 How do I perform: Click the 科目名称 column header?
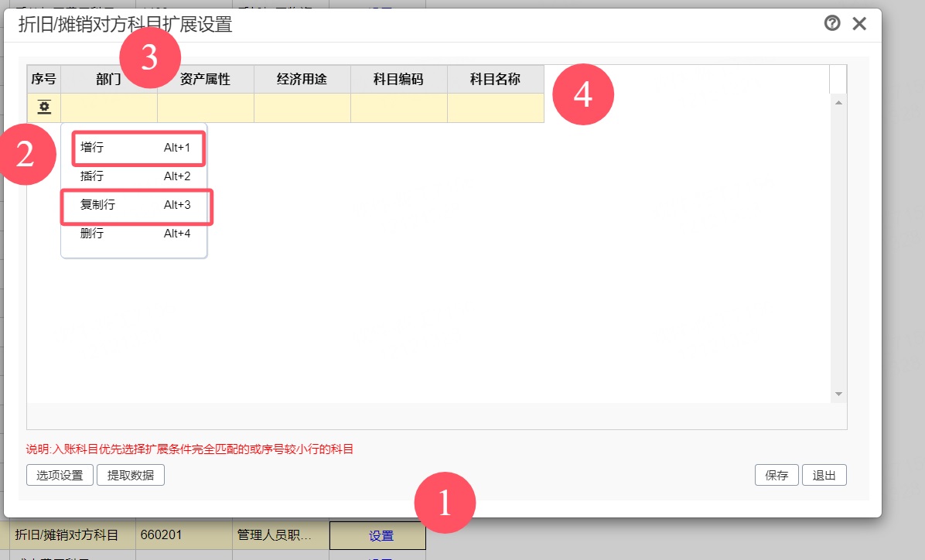click(x=496, y=79)
